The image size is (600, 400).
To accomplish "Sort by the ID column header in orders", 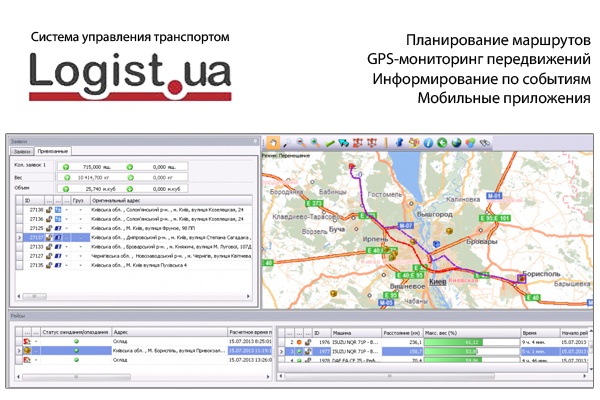I will pos(34,200).
